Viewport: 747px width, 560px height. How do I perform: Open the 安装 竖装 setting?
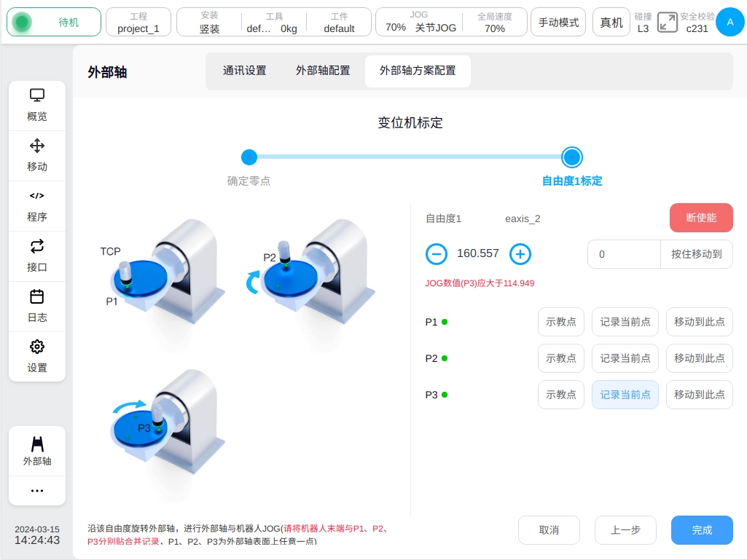pyautogui.click(x=210, y=23)
